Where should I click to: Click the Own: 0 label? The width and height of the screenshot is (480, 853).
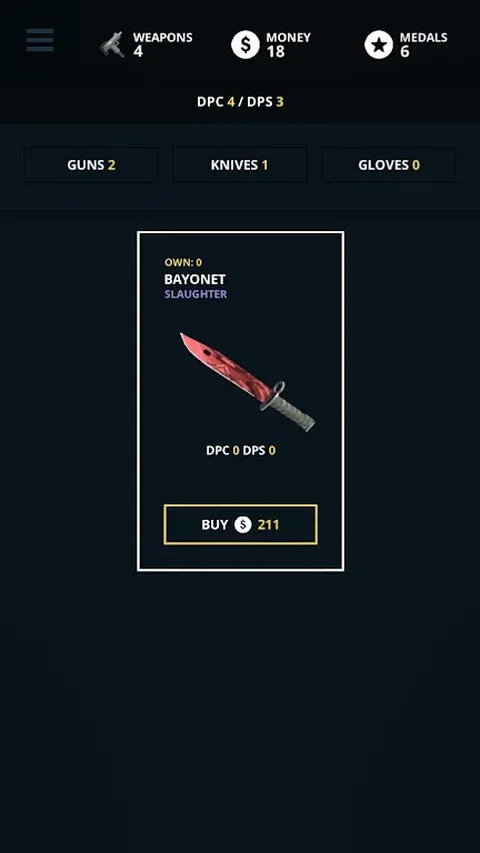pos(183,263)
